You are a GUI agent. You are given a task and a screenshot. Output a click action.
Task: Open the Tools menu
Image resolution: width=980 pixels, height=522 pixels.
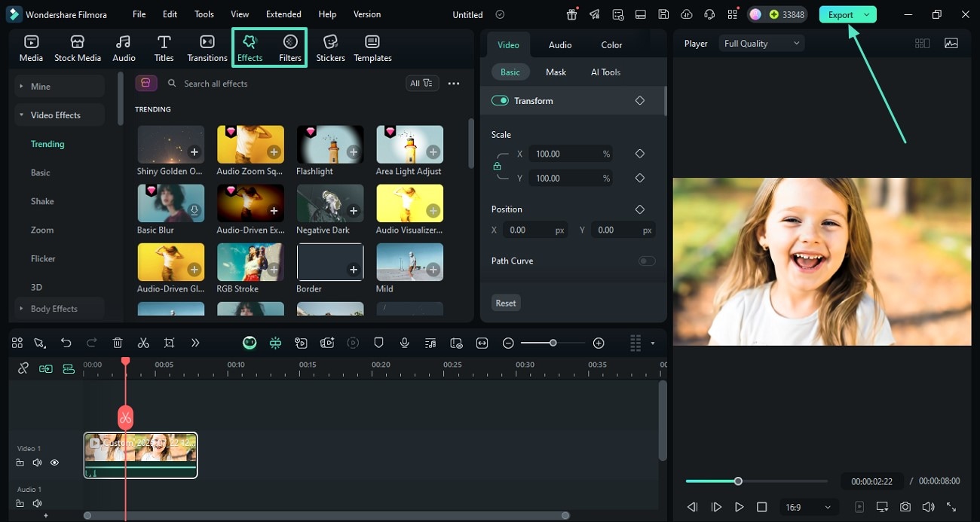[x=204, y=14]
